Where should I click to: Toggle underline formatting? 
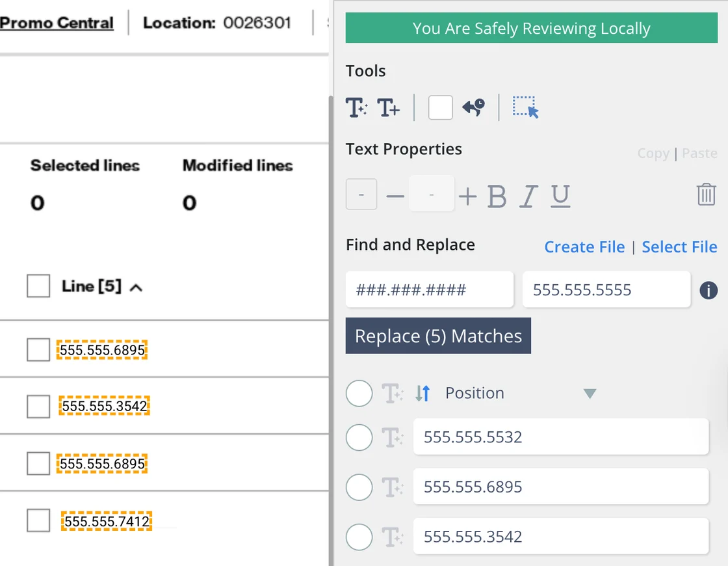560,196
